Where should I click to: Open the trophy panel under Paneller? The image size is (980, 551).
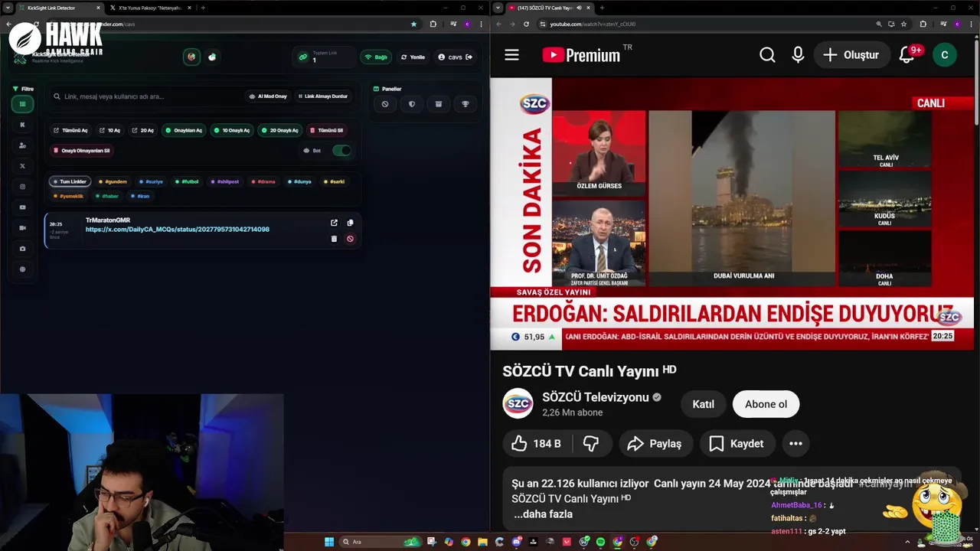pos(465,104)
